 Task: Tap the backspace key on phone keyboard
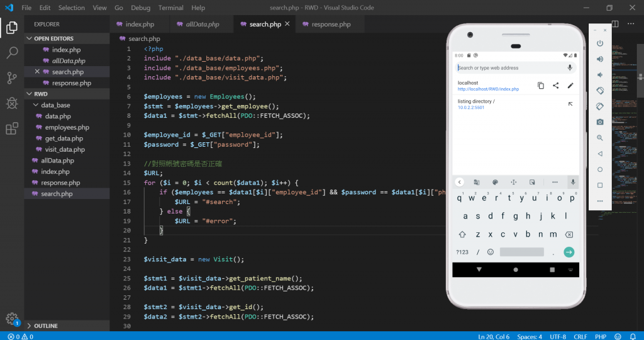point(569,234)
